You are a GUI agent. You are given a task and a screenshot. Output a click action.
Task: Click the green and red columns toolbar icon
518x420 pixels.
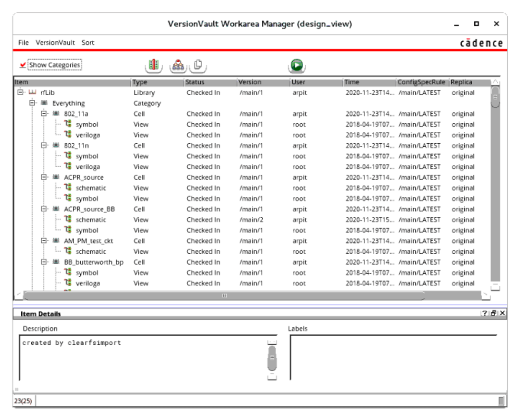153,65
